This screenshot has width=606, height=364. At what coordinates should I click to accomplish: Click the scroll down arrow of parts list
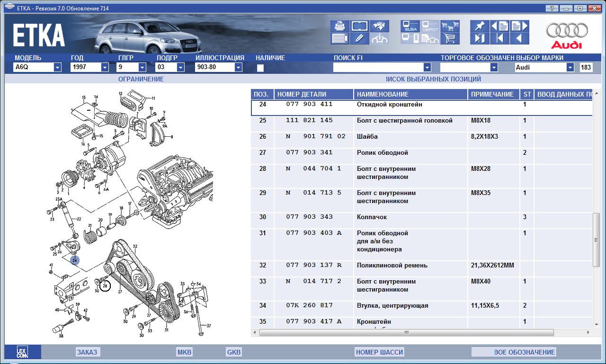[596, 324]
